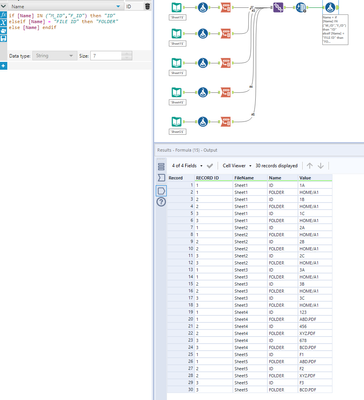View output anchor data in Results
Image resolution: width=364 pixels, height=400 pixels.
click(x=161, y=191)
